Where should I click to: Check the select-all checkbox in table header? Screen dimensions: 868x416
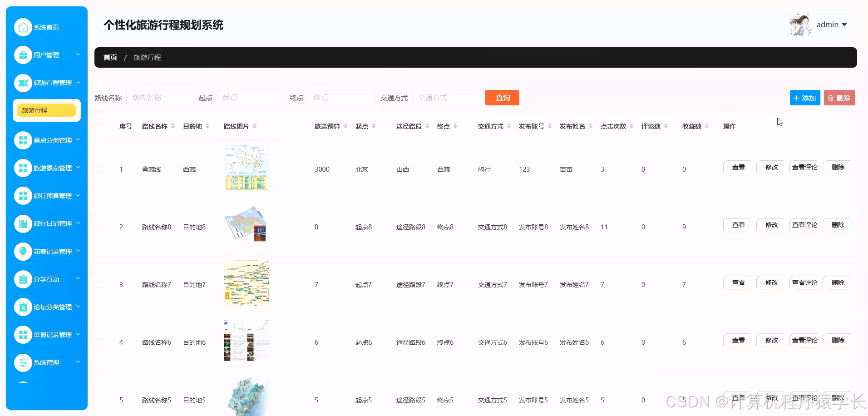tap(100, 126)
